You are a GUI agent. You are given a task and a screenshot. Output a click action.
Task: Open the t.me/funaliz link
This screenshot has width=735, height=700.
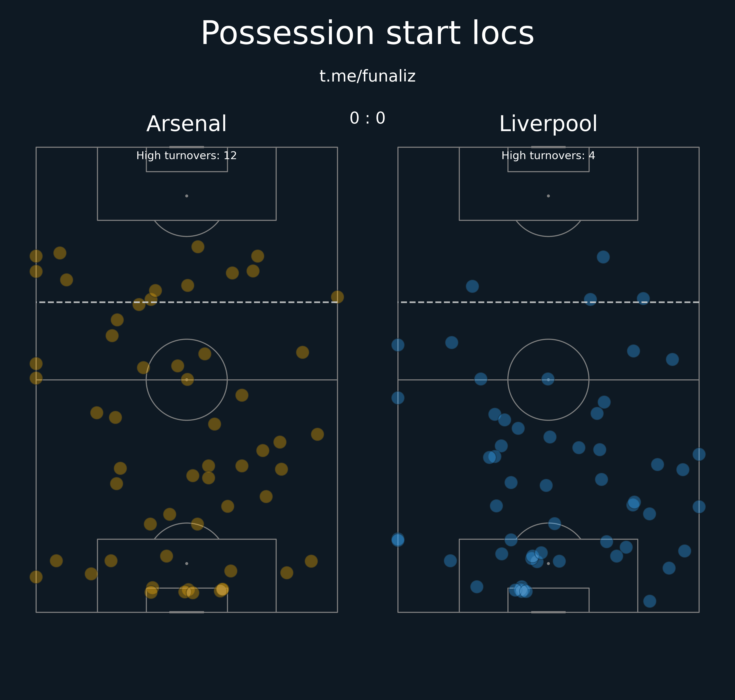point(367,76)
